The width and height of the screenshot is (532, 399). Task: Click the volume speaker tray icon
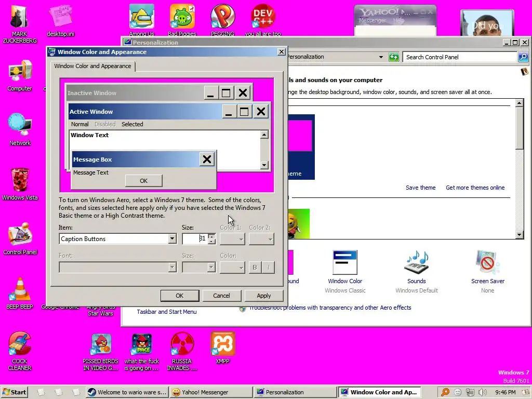[482, 392]
